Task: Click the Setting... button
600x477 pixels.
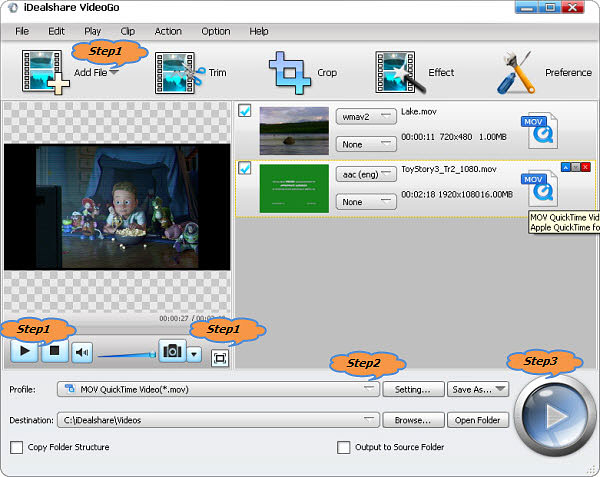Action: [413, 389]
